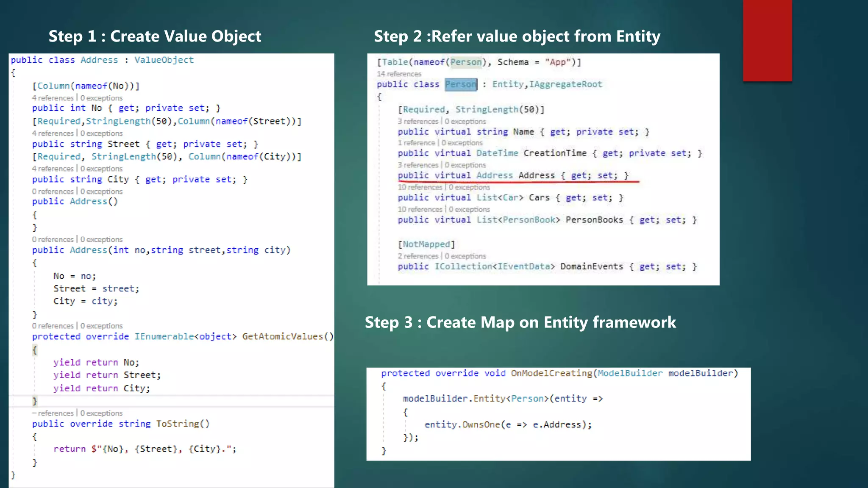
Task: Click the 'List<PersonBook> PersonBooks' property line
Action: [547, 220]
